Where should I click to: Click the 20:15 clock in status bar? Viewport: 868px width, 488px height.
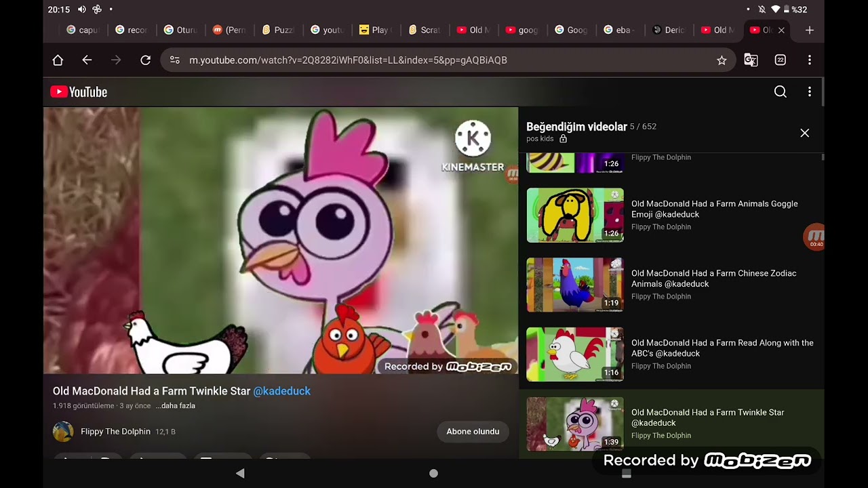click(59, 9)
